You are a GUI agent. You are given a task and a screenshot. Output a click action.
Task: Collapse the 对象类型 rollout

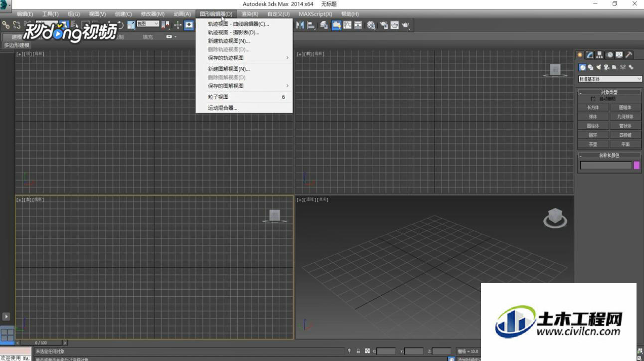tap(609, 92)
